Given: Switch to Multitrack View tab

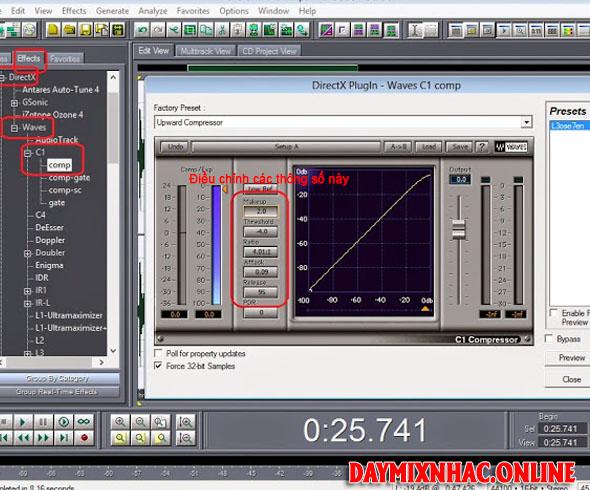Looking at the screenshot, I should pyautogui.click(x=205, y=51).
